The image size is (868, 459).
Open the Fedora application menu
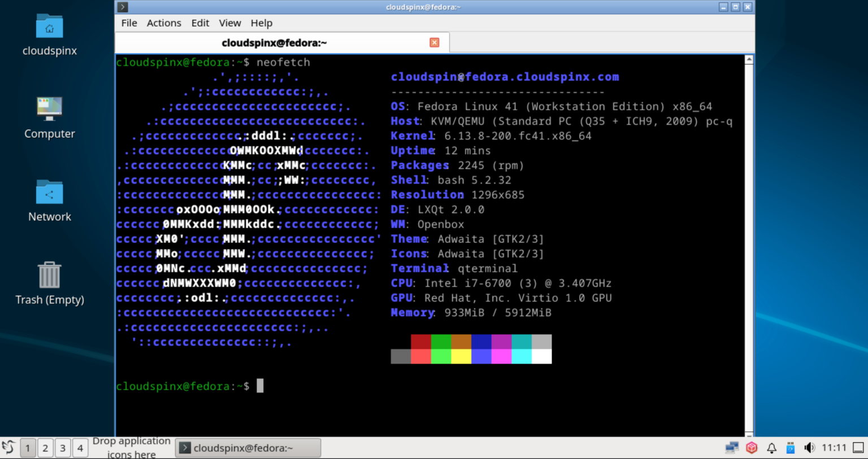click(8, 448)
